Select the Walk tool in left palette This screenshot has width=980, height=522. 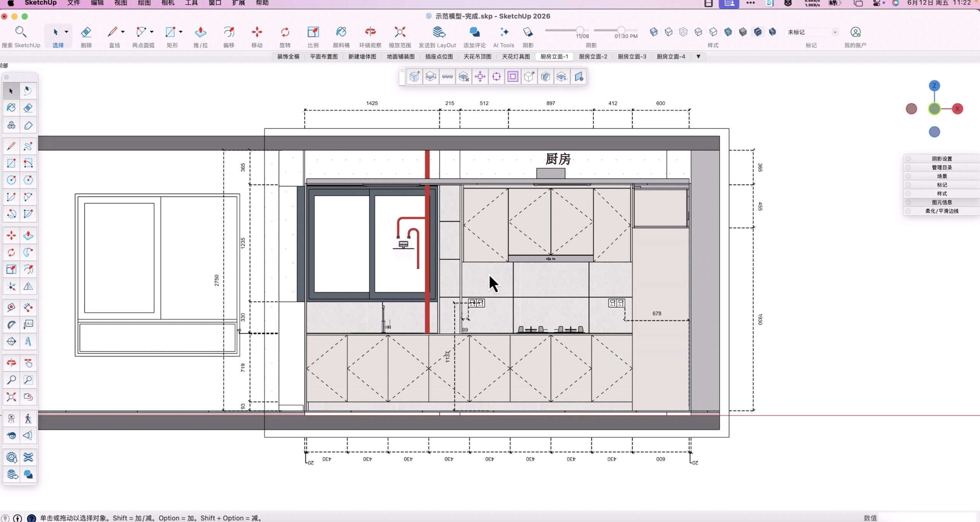28,418
